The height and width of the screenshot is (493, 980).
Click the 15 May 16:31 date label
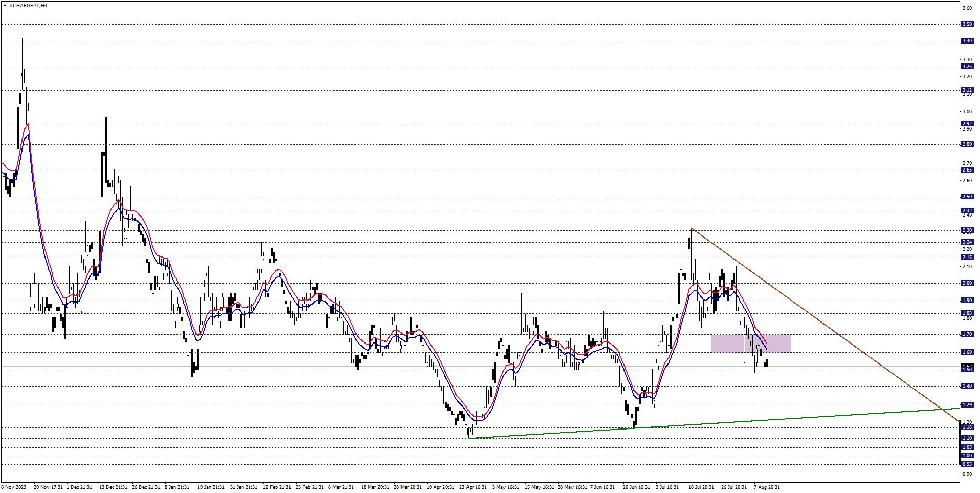pos(539,487)
